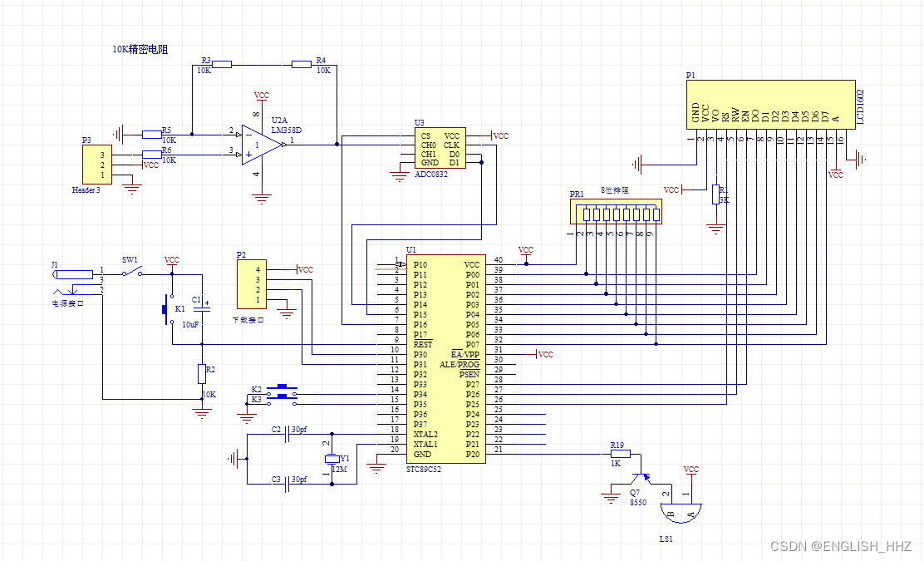Image resolution: width=924 pixels, height=561 pixels.
Task: Select the P2 download connector
Action: (x=252, y=284)
